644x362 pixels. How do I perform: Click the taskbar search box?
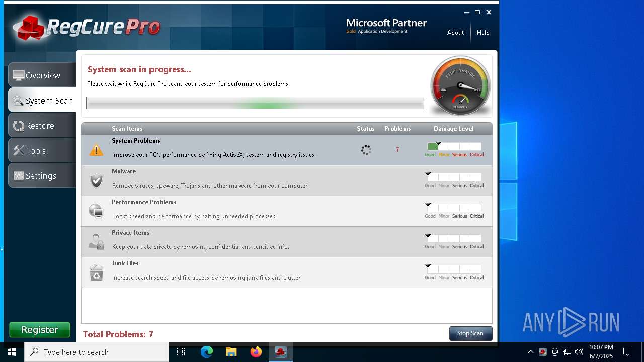click(x=97, y=352)
